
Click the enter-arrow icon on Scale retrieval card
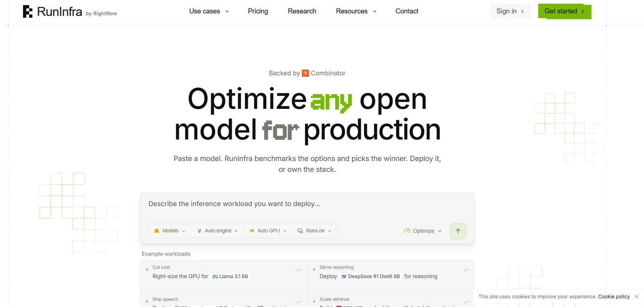point(466,301)
